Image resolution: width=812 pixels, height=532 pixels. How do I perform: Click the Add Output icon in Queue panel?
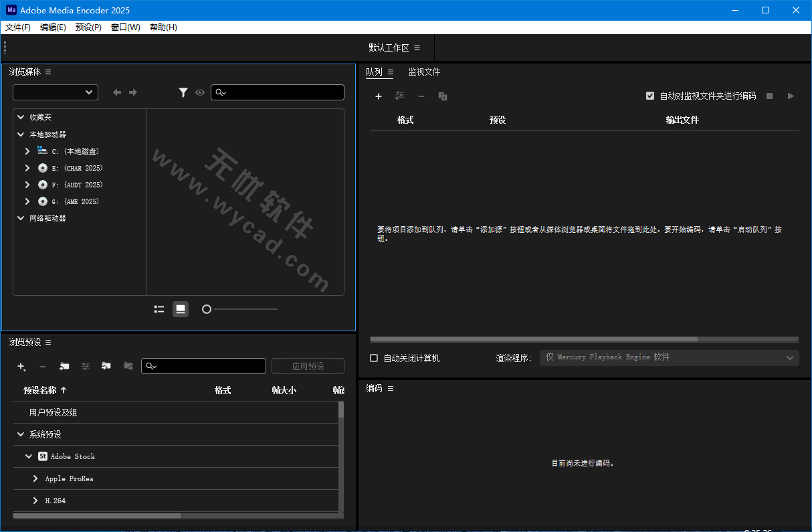coord(400,96)
